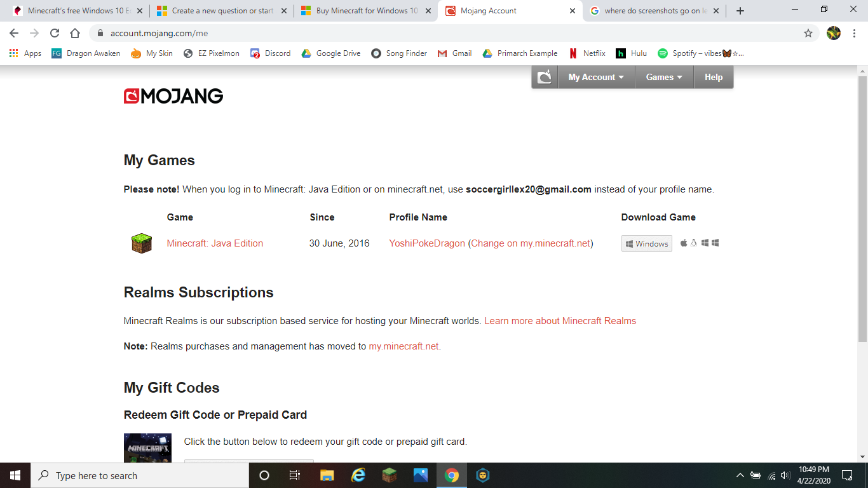
Task: Open the Chrome three-dot menu
Action: pos(855,33)
